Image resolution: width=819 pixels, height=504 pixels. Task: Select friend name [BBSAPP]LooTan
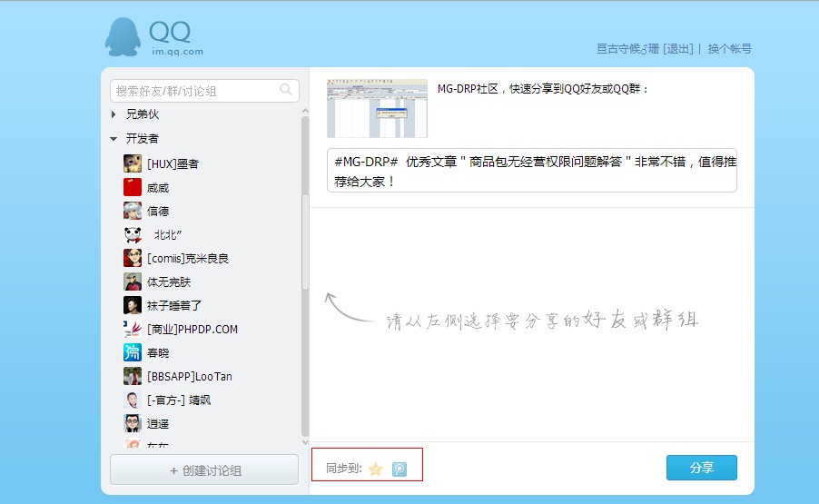(190, 377)
